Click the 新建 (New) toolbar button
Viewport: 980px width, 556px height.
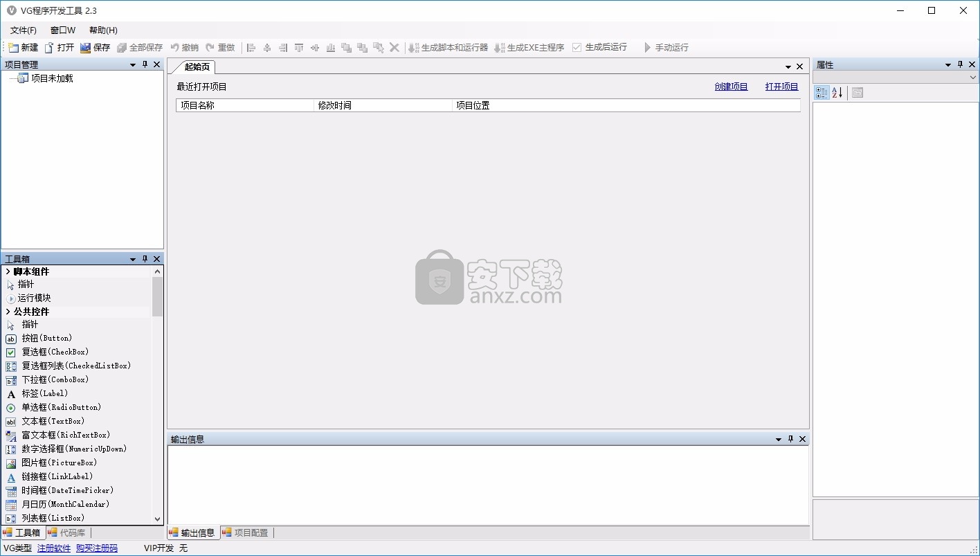[x=24, y=48]
